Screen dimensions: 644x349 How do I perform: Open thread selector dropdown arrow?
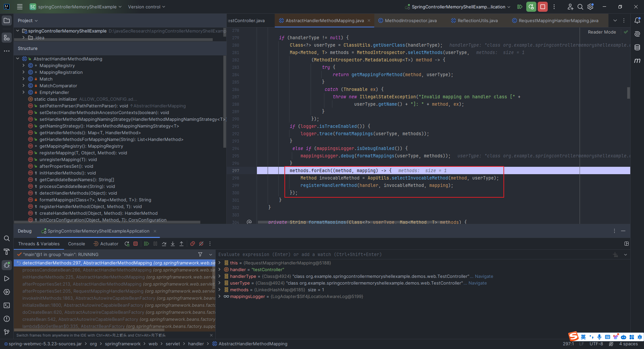211,255
